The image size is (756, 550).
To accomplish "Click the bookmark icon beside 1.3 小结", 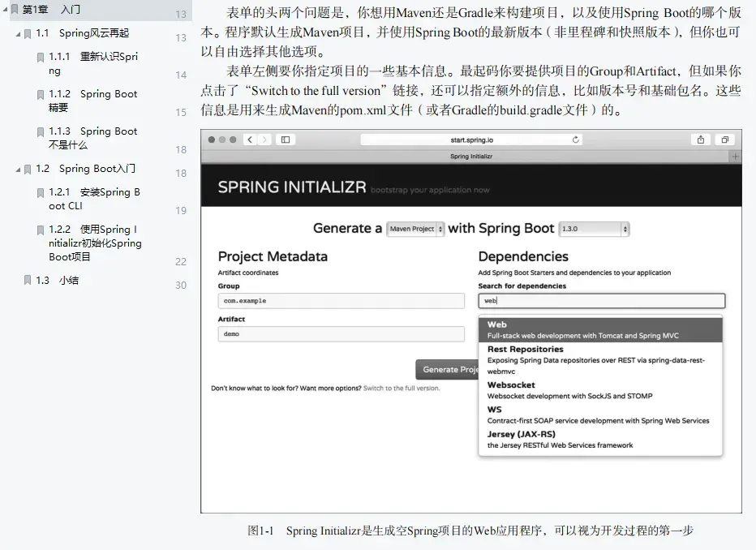I will 28,280.
